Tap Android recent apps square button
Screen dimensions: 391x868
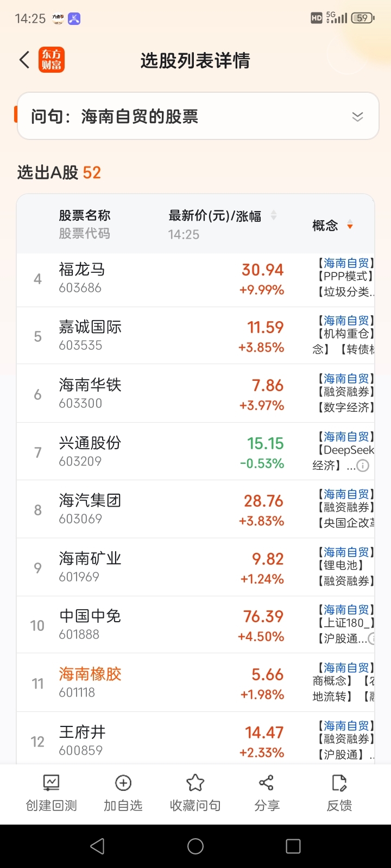coord(293,846)
